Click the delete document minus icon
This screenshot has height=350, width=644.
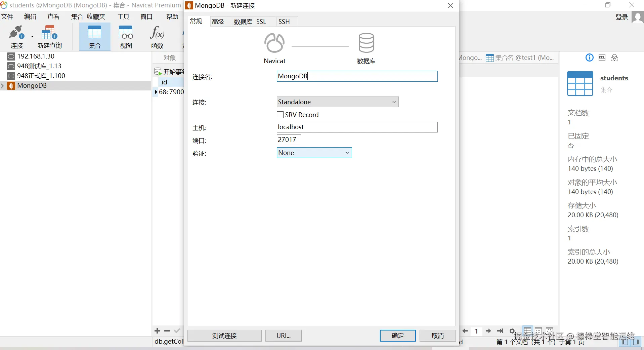(x=167, y=331)
